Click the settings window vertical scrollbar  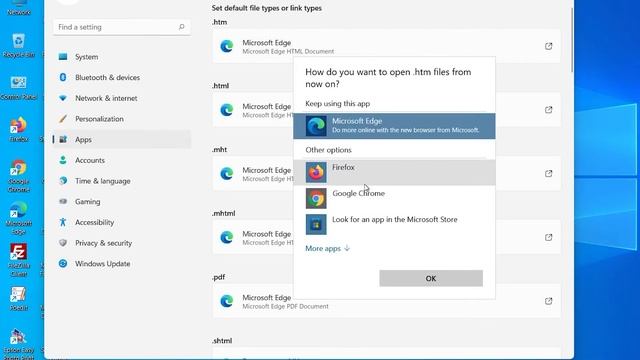[x=572, y=40]
